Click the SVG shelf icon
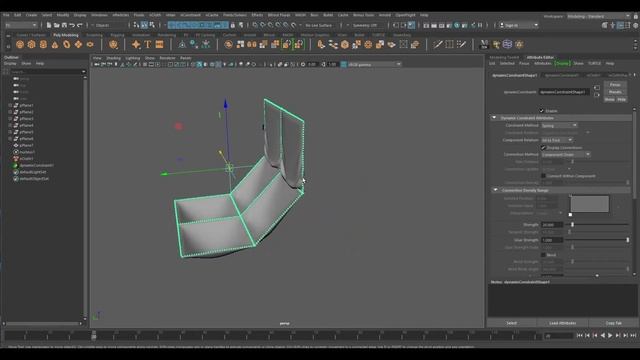Screen dimensions: 640x360 (x=160, y=44)
